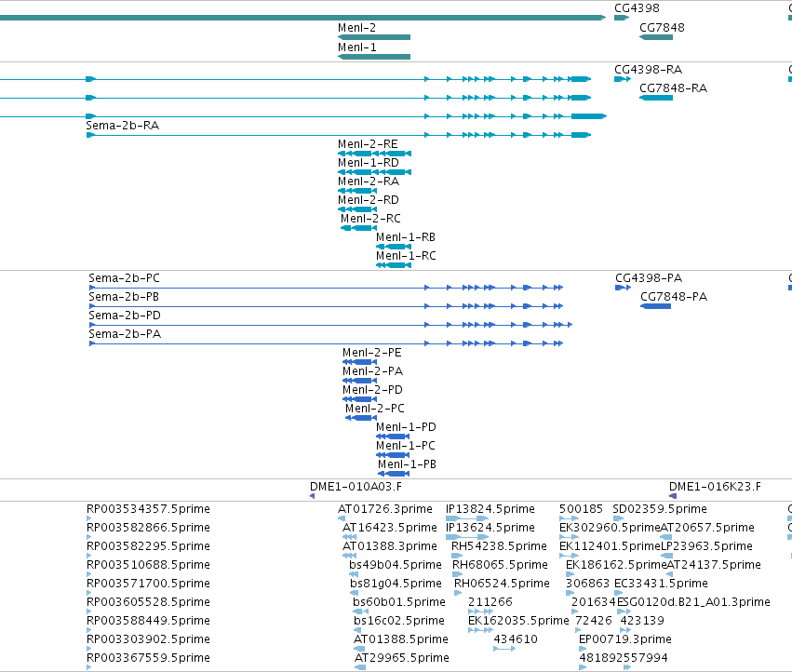Viewport: 792px width, 672px height.
Task: Open the Menl-1-PC protein feature
Action: pos(393,455)
